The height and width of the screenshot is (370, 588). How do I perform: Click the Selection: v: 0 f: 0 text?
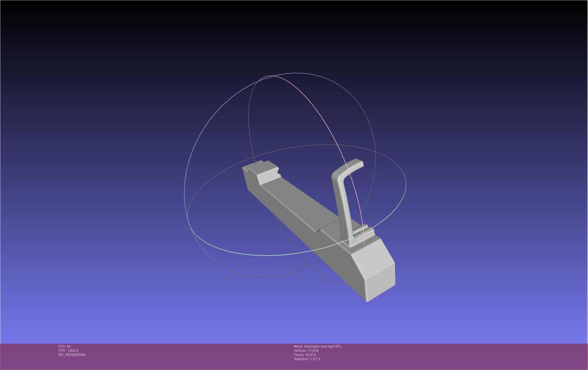pos(307,359)
